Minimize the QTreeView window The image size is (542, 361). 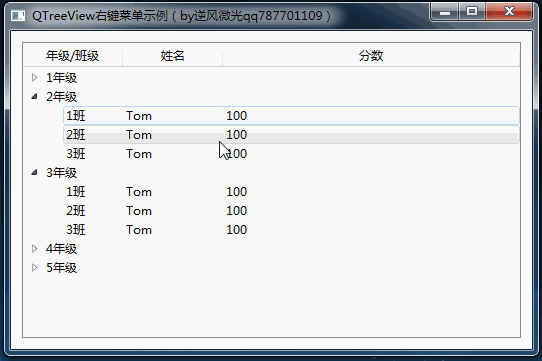(445, 12)
